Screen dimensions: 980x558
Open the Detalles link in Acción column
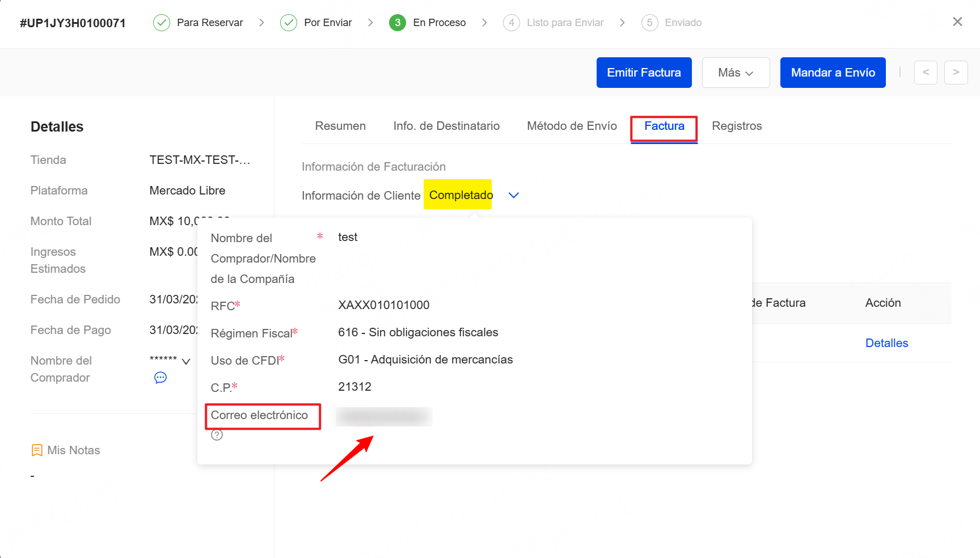[886, 343]
